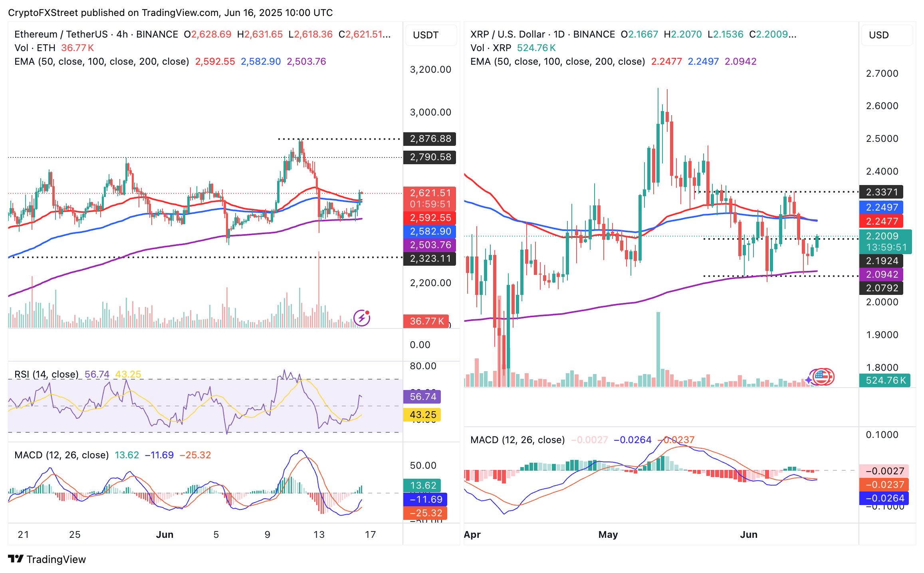Select ETH chart EMA indicator legend
The height and width of the screenshot is (573, 924).
pyautogui.click(x=101, y=62)
